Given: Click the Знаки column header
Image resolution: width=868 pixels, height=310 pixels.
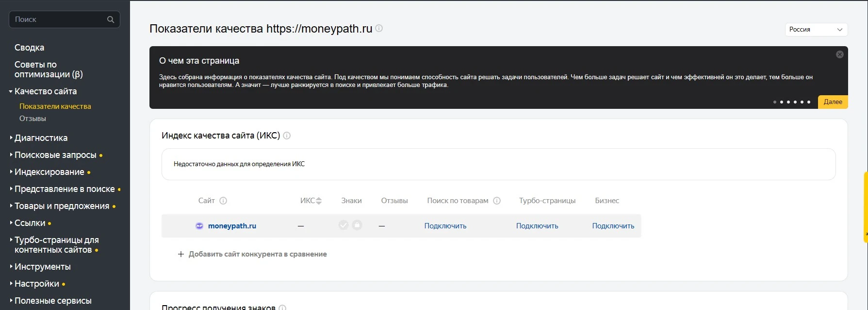Looking at the screenshot, I should click(x=351, y=201).
